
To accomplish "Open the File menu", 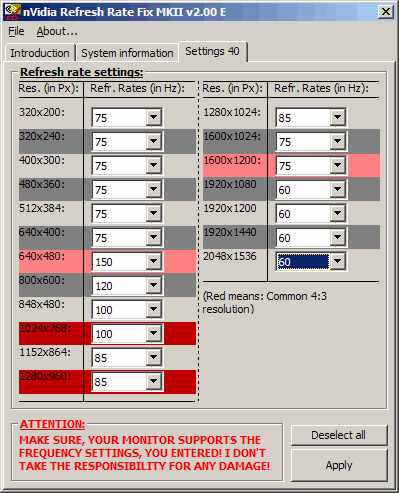I will pyautogui.click(x=16, y=31).
